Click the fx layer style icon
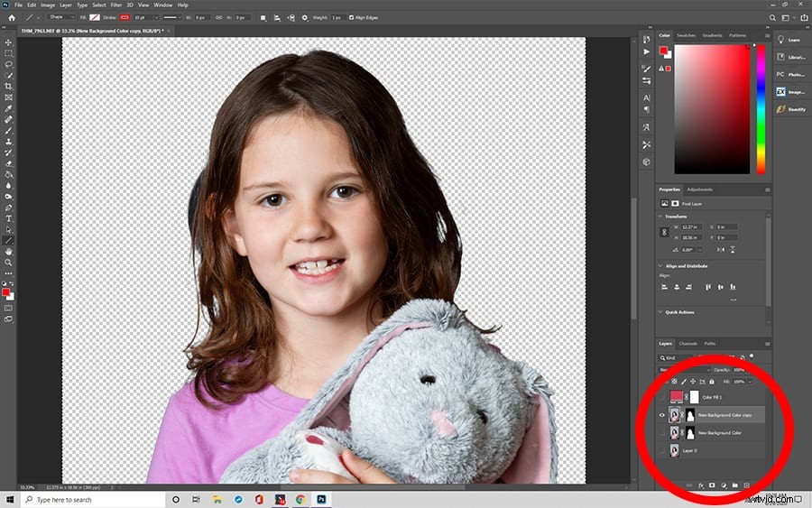This screenshot has width=812, height=508. tap(701, 485)
